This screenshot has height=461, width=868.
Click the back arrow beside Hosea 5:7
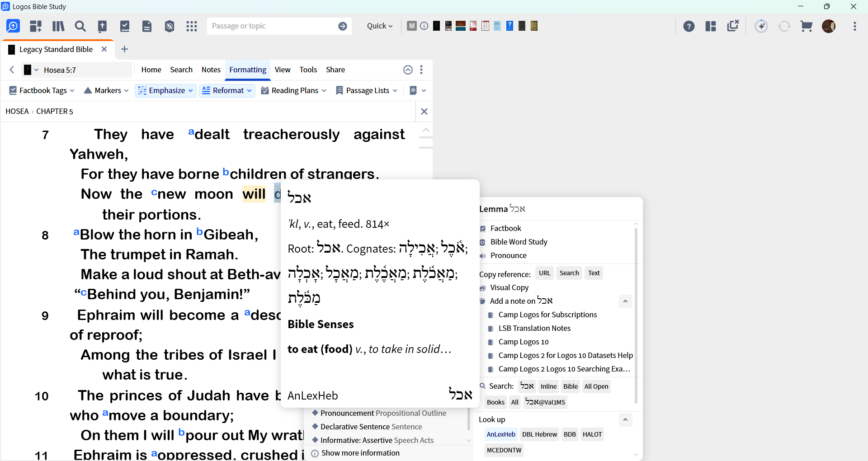12,70
